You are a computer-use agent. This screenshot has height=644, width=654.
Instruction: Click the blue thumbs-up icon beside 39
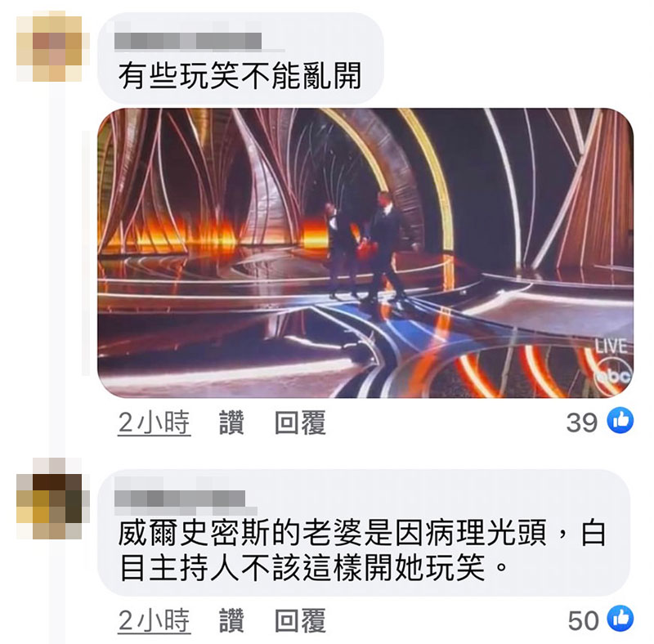(x=620, y=420)
